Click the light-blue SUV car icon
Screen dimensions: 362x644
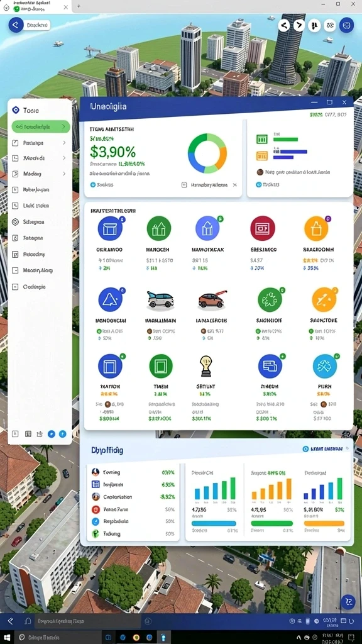click(x=160, y=299)
